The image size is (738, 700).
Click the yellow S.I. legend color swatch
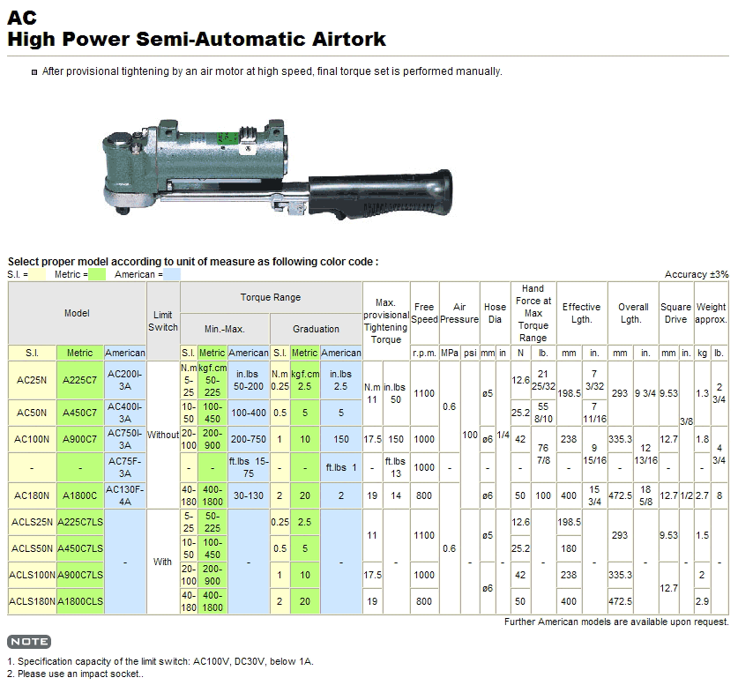37,274
